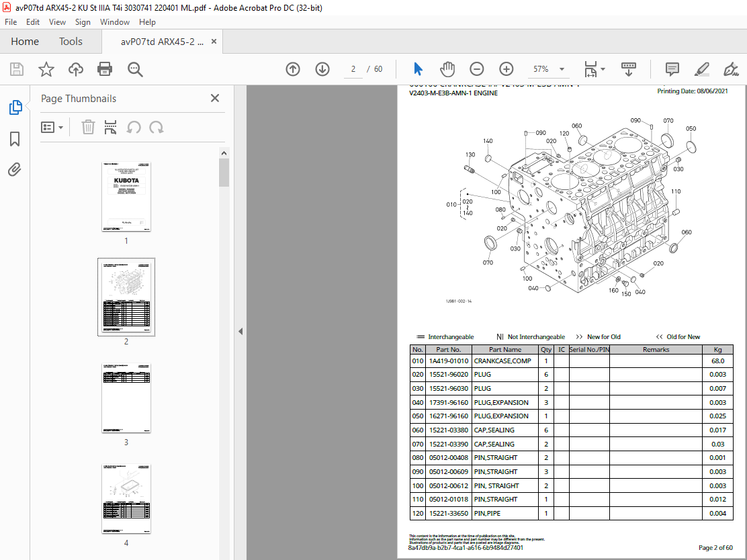747x560 pixels.
Task: Switch to the Tools tab
Action: [x=71, y=42]
